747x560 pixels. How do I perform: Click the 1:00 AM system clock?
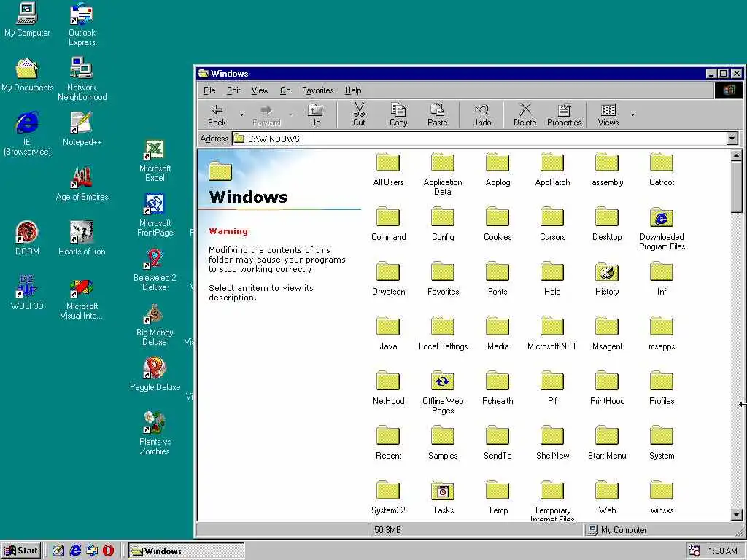722,551
